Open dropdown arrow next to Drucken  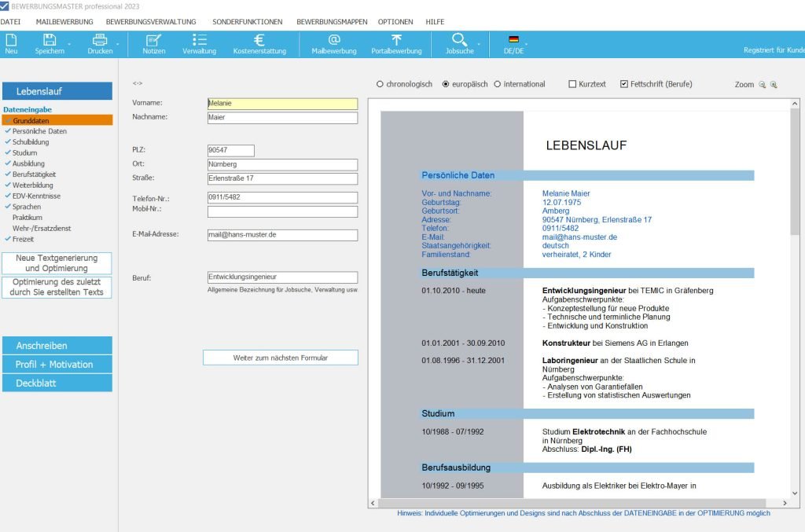click(x=118, y=45)
